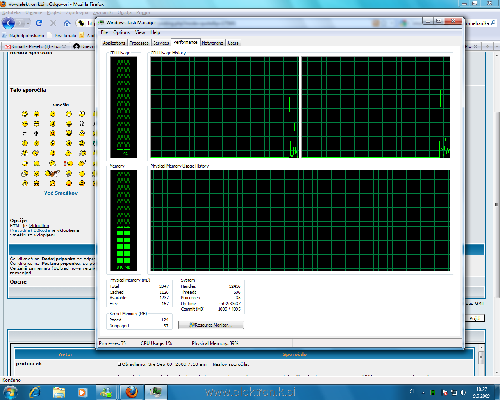Switch to Firefox window via taskbar
The width and height of the screenshot is (500, 400).
coord(132,392)
